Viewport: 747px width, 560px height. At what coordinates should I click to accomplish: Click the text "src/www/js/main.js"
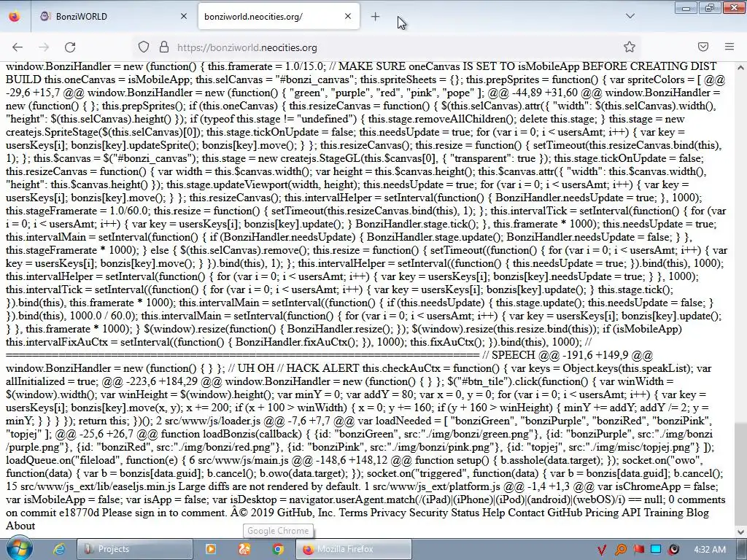(x=243, y=461)
